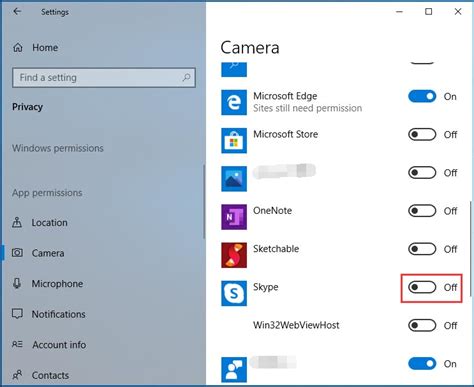Switch on camera access for Skype
The height and width of the screenshot is (387, 474).
422,287
